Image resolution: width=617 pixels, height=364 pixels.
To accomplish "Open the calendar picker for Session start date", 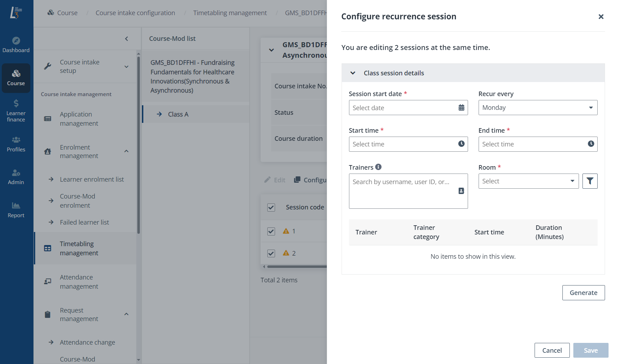I will [461, 108].
